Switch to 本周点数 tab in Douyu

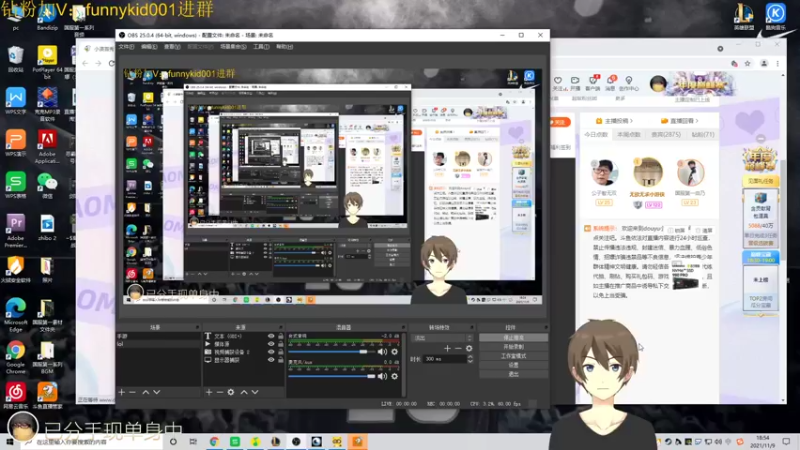(x=629, y=135)
